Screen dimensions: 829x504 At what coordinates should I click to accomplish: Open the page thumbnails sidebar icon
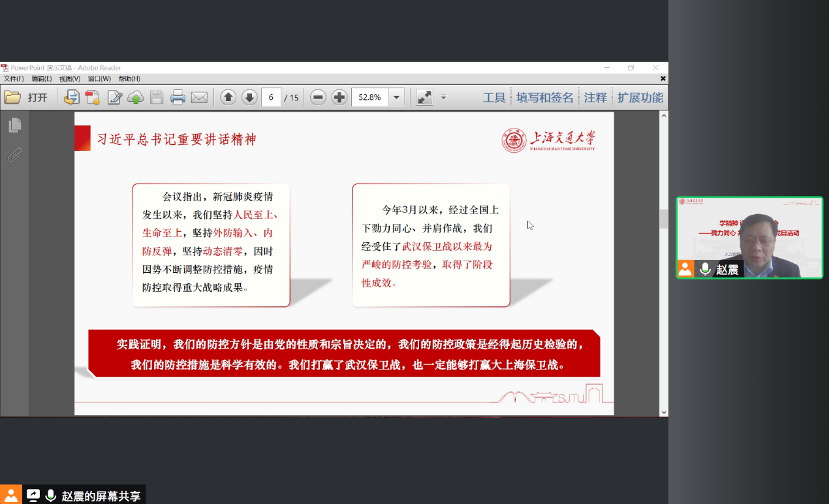[14, 125]
